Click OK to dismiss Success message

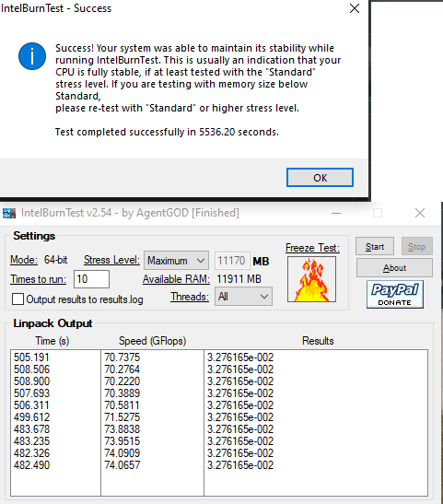pos(320,178)
